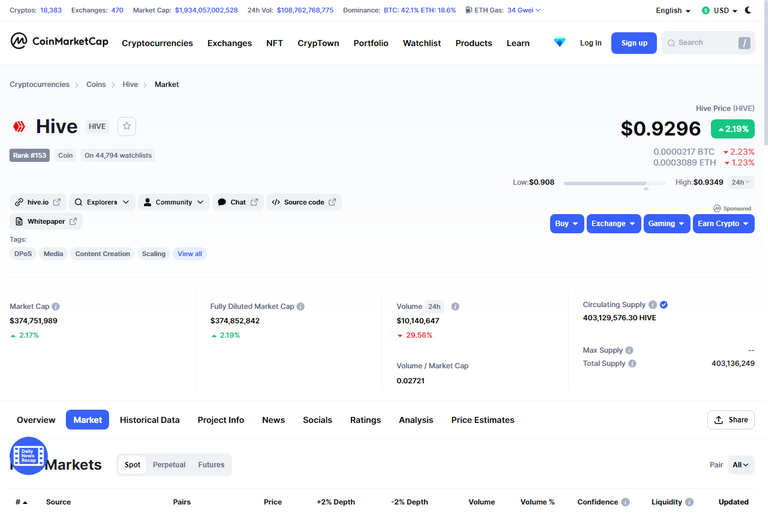Open hive.io website link
The width and height of the screenshot is (768, 514).
point(38,202)
